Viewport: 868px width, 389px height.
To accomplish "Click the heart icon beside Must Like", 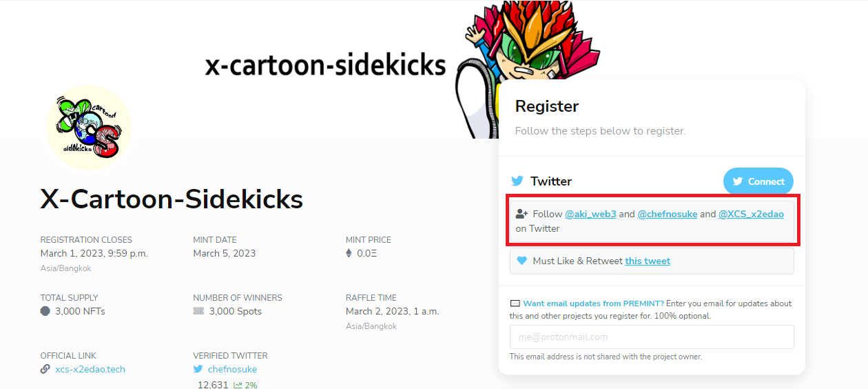I will [521, 261].
